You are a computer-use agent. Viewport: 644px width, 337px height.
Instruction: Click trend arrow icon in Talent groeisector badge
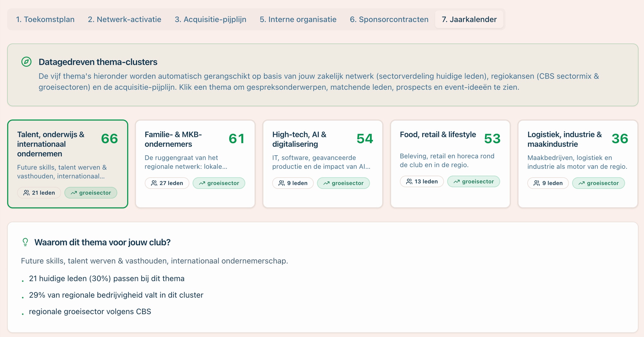tap(74, 193)
